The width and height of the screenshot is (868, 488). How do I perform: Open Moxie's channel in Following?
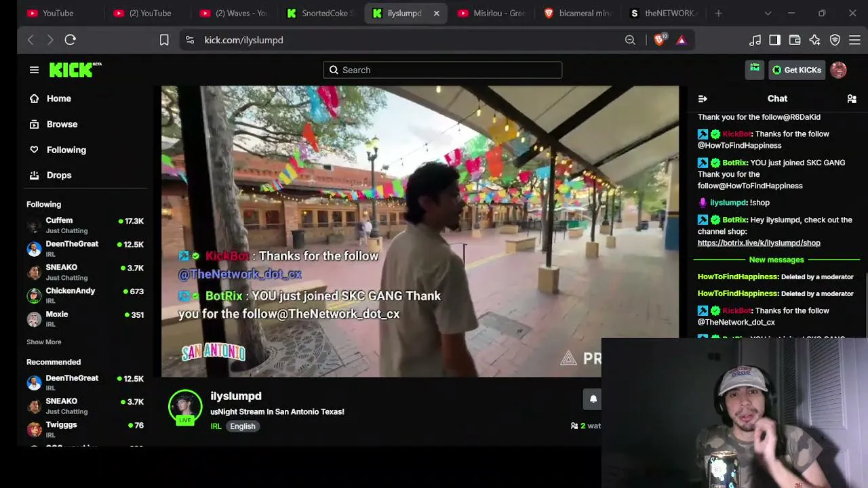85,319
